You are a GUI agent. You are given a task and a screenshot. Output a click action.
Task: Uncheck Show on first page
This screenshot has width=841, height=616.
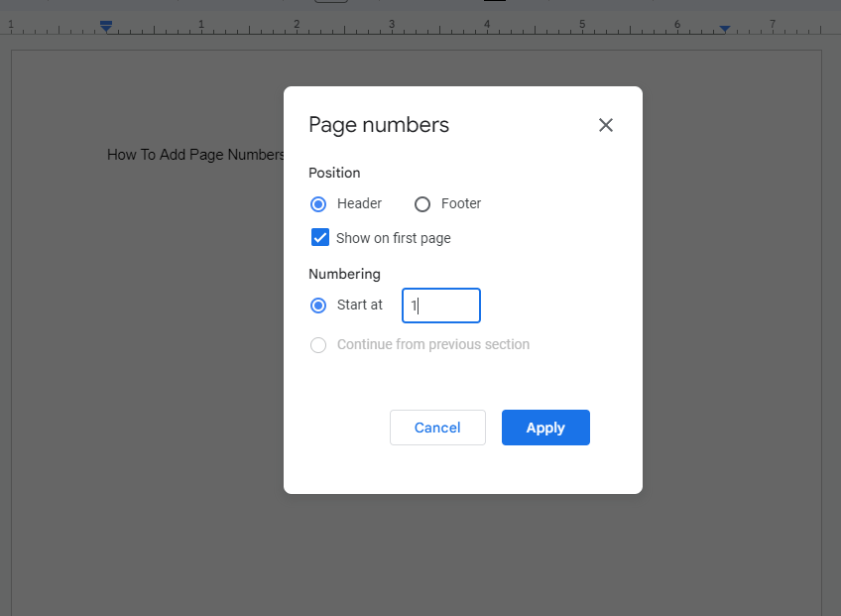[x=320, y=237]
